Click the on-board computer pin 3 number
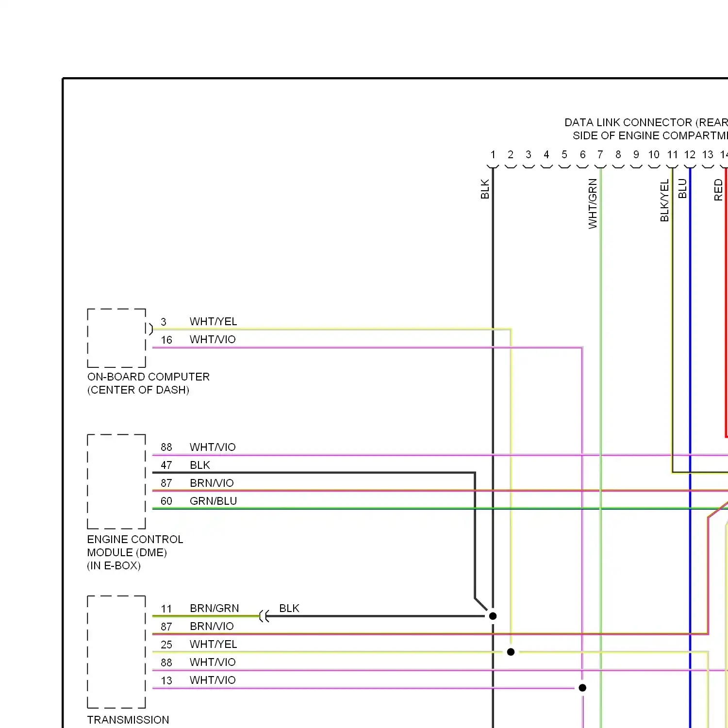This screenshot has width=728, height=728. [x=164, y=322]
